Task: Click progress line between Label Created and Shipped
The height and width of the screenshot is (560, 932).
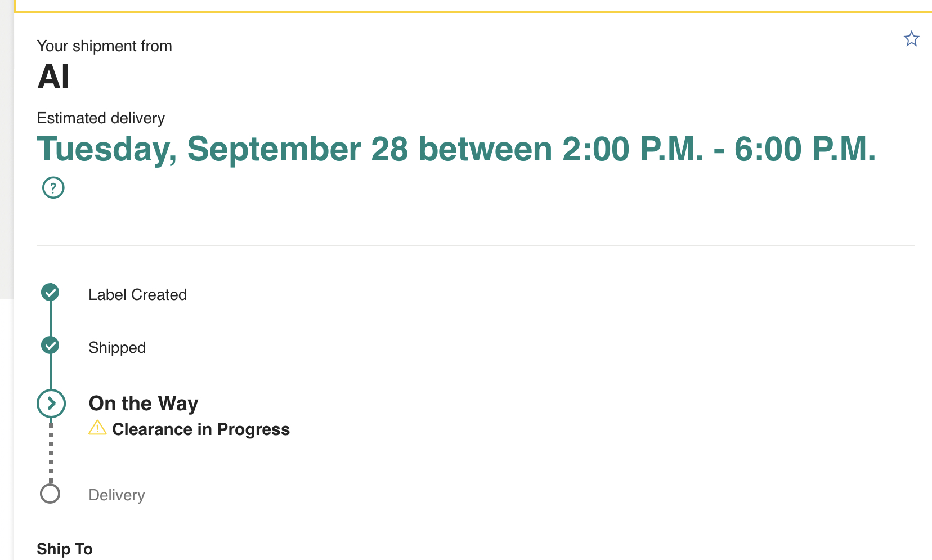Action: click(x=51, y=319)
